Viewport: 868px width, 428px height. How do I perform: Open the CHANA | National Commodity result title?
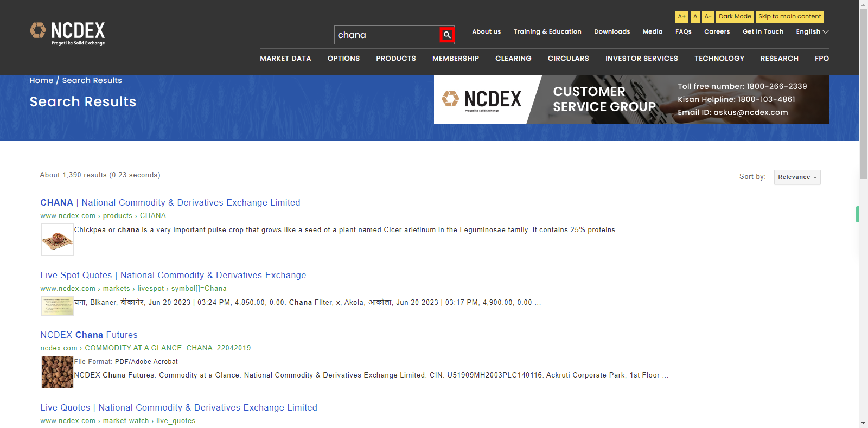click(170, 202)
